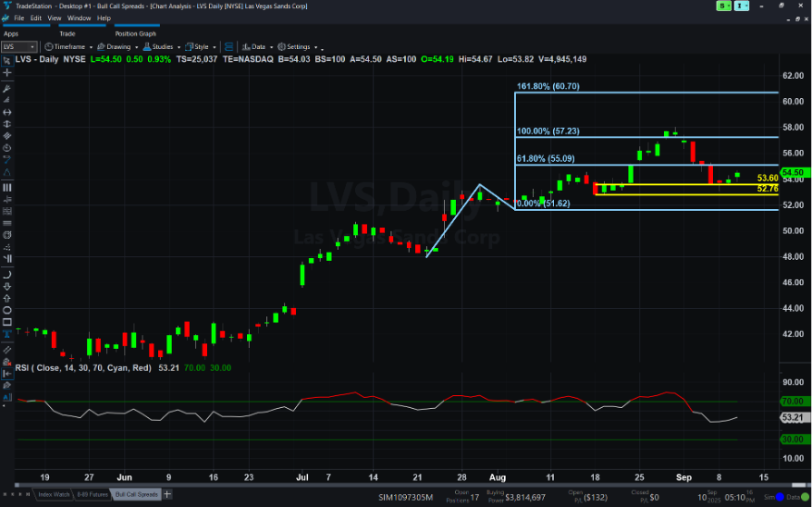
Task: Click the 61.80% (55.09) Fibonacci label
Action: pyautogui.click(x=546, y=158)
